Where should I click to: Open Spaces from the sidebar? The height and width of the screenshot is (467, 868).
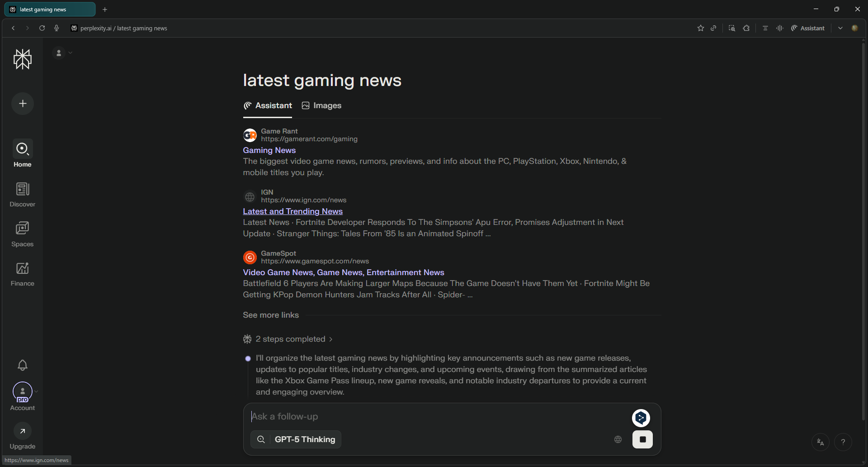click(x=22, y=234)
